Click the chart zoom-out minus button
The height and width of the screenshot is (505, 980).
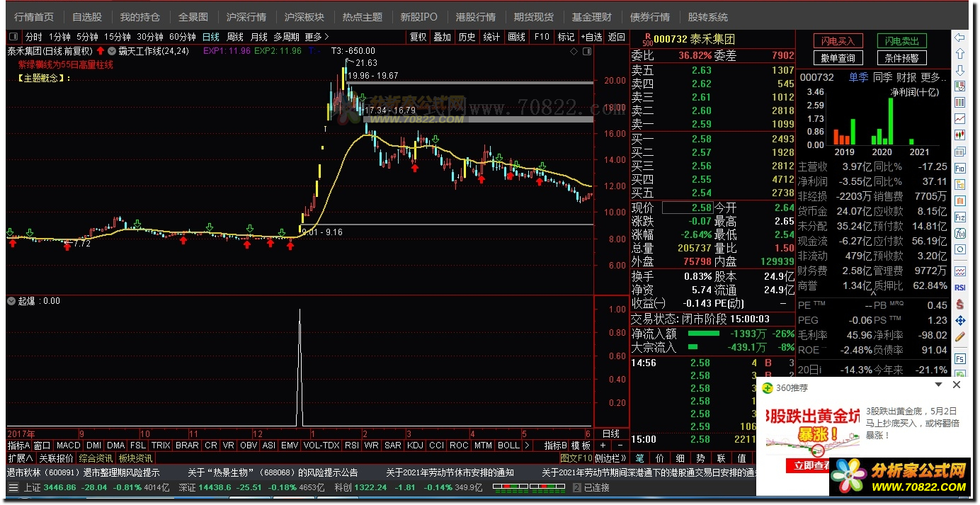click(x=621, y=446)
